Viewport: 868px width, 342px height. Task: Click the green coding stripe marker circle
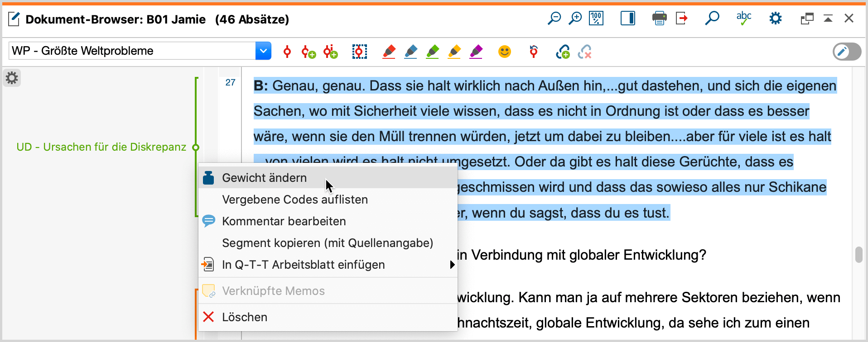click(x=196, y=147)
